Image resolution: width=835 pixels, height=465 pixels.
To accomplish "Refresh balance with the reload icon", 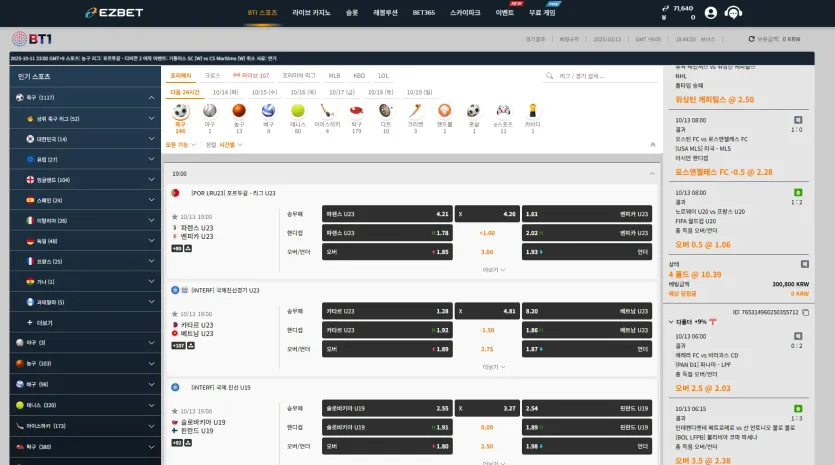I will coord(751,39).
